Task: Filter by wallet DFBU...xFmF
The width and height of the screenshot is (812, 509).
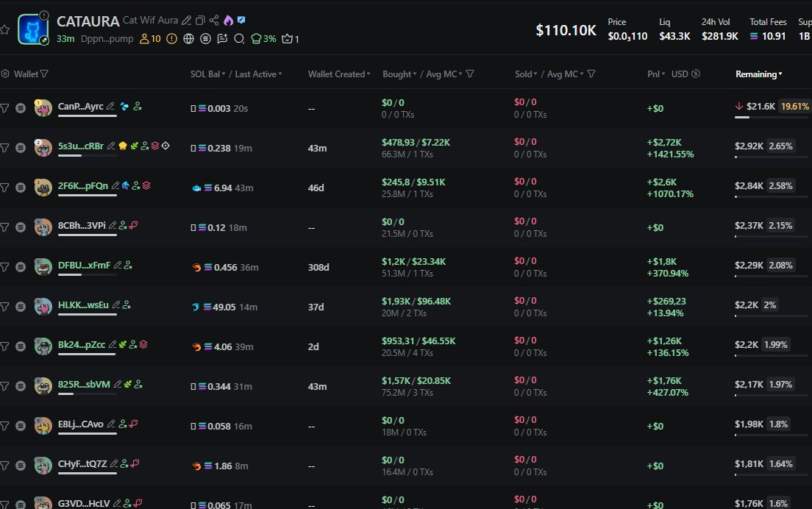Action: (4, 267)
